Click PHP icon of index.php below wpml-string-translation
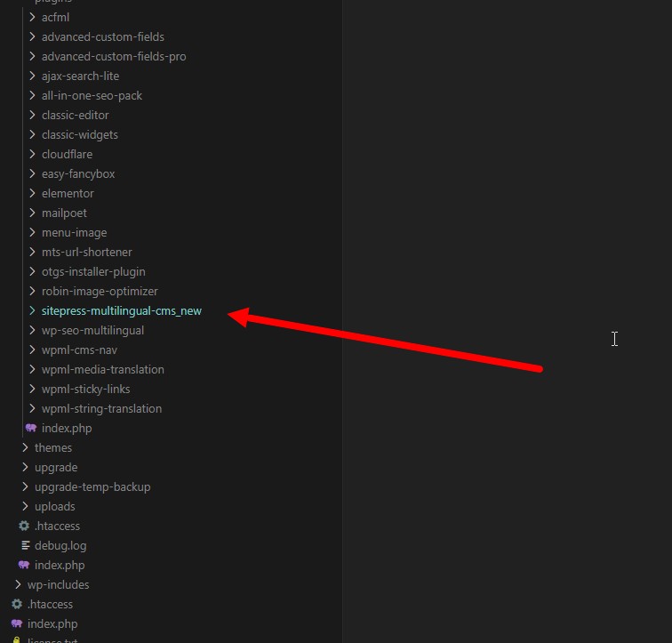Viewport: 672px width, 643px height. click(x=31, y=428)
